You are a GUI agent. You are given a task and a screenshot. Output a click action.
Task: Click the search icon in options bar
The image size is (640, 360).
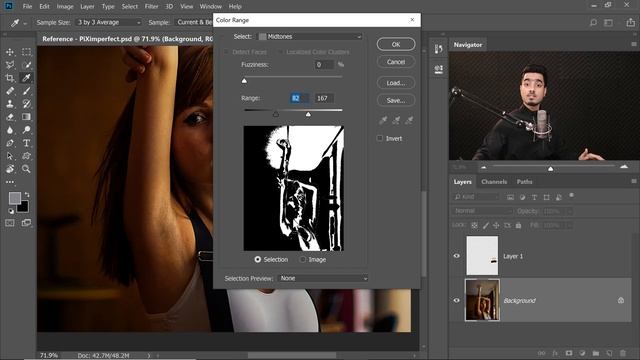click(593, 23)
